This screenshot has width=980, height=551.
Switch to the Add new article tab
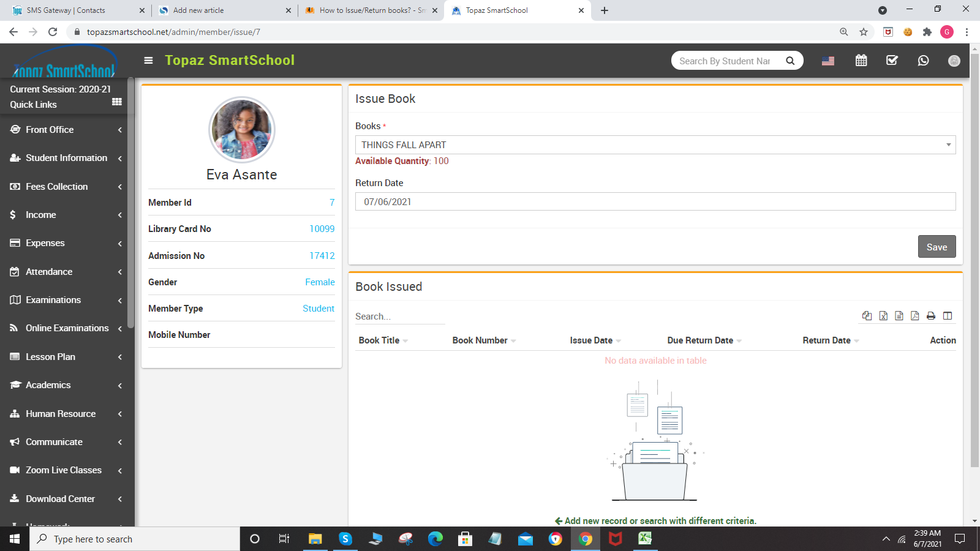[224, 10]
